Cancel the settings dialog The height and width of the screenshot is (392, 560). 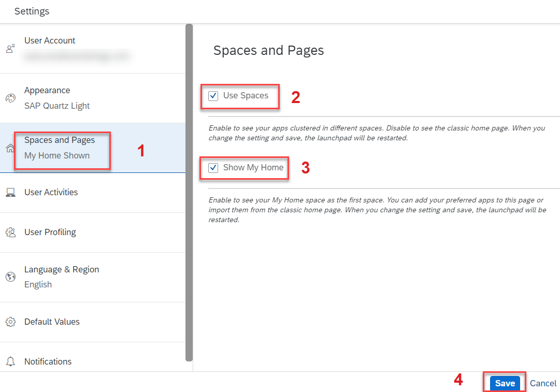(543, 383)
